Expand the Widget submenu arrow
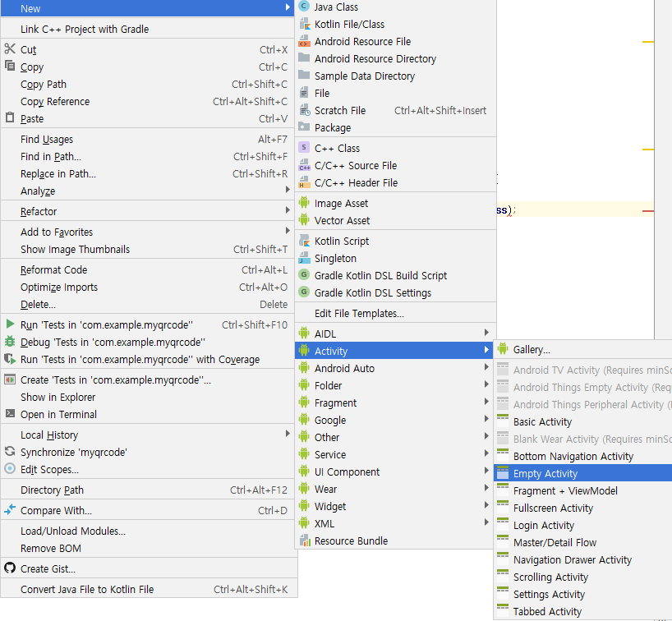672x621 pixels. coord(486,505)
